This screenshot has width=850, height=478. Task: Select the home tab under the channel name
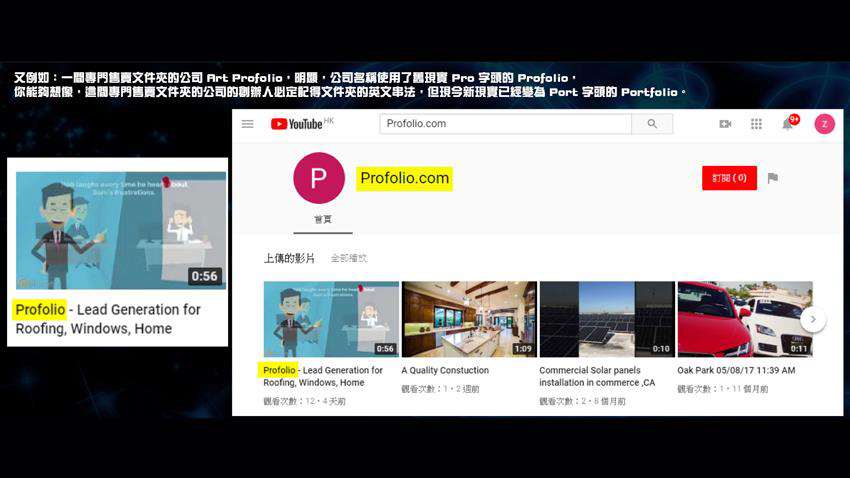pos(323,219)
